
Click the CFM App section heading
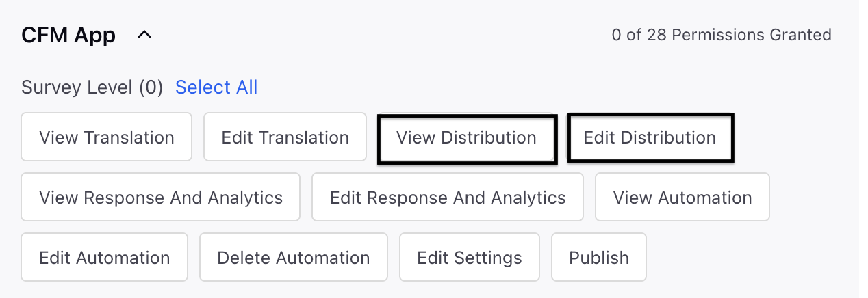[68, 35]
